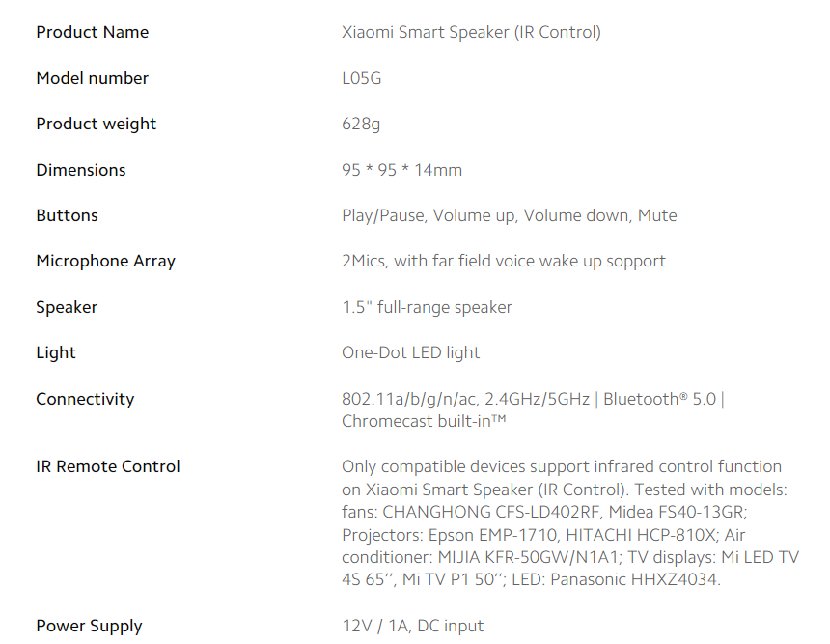The image size is (830, 644).
Task: Click the Buttons spec label
Action: click(x=68, y=215)
